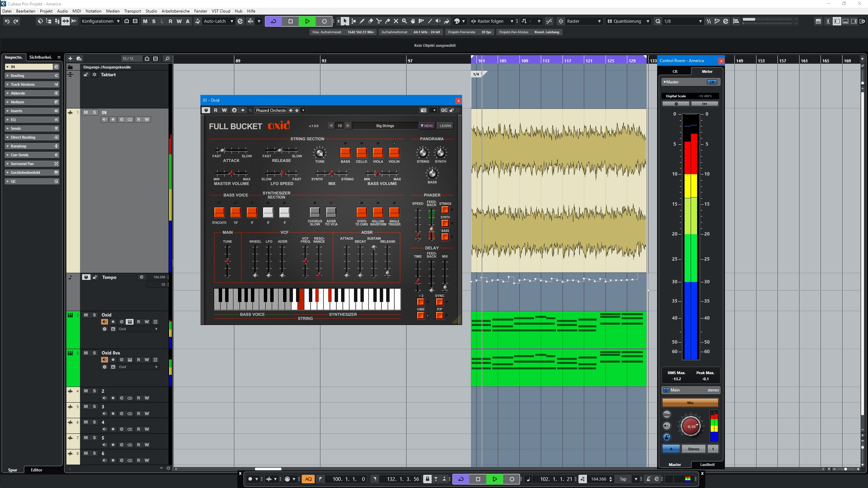The height and width of the screenshot is (488, 868).
Task: Select the Mute X tool
Action: click(396, 21)
